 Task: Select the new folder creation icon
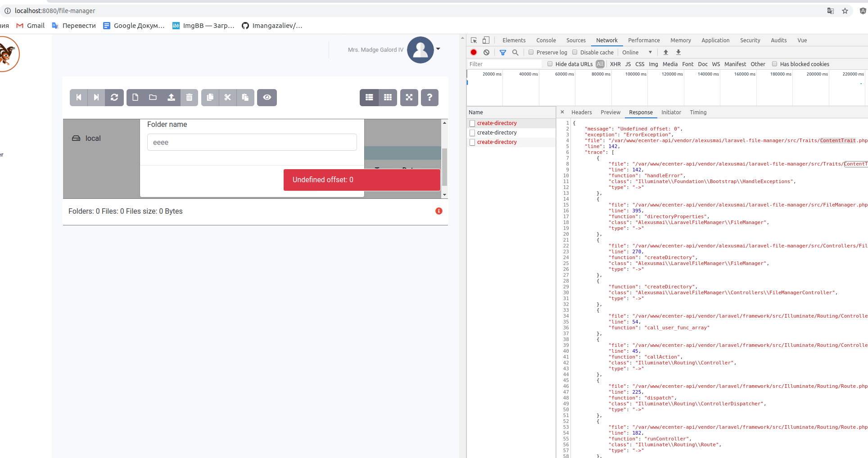coord(153,97)
